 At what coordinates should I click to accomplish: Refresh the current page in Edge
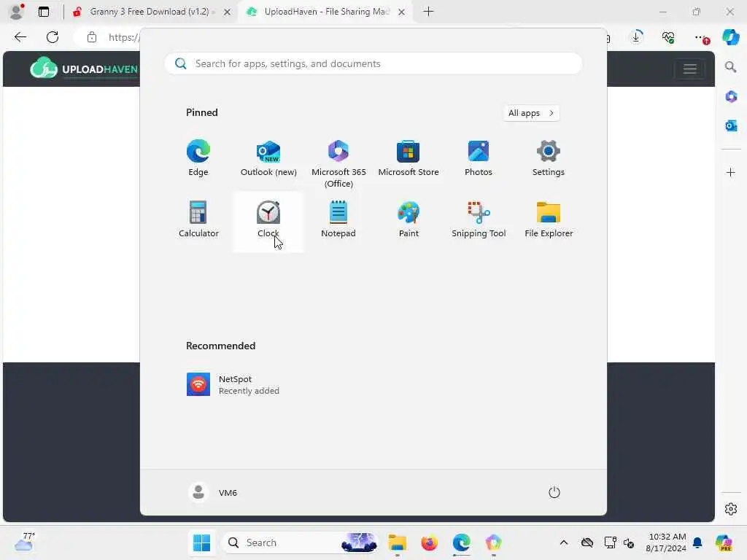tap(53, 37)
